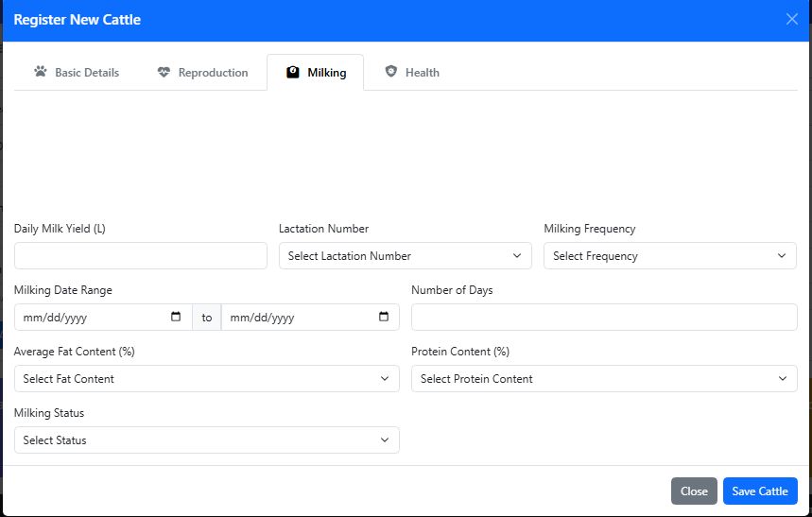
Task: Click the scale icon on Milking tab
Action: pos(293,72)
